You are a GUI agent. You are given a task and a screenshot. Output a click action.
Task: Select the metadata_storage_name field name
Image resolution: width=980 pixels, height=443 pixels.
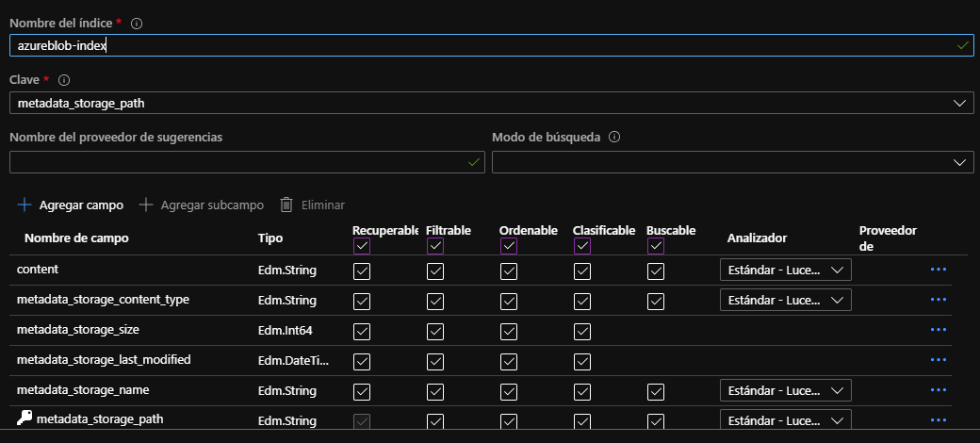coord(83,390)
